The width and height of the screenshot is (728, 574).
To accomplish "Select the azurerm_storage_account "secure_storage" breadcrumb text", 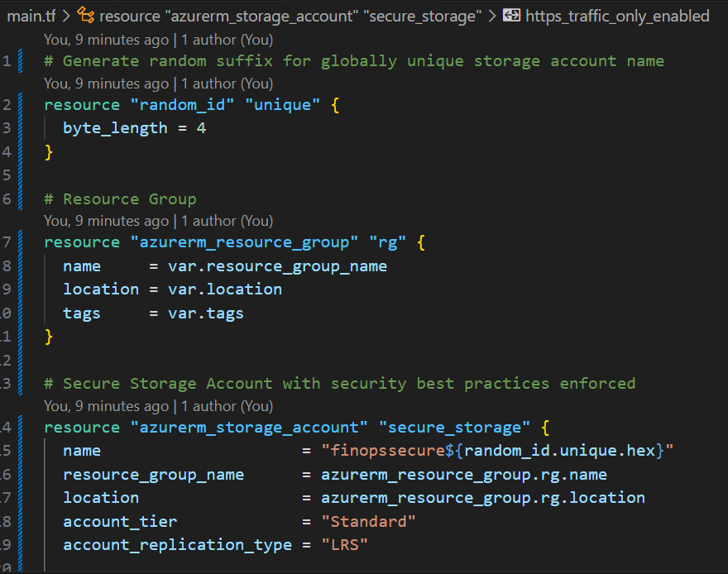I will (x=290, y=16).
